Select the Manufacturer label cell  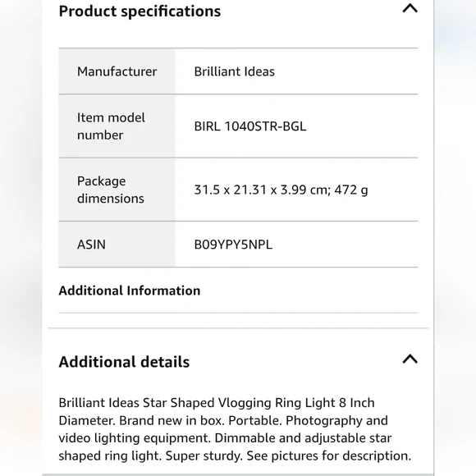click(117, 71)
